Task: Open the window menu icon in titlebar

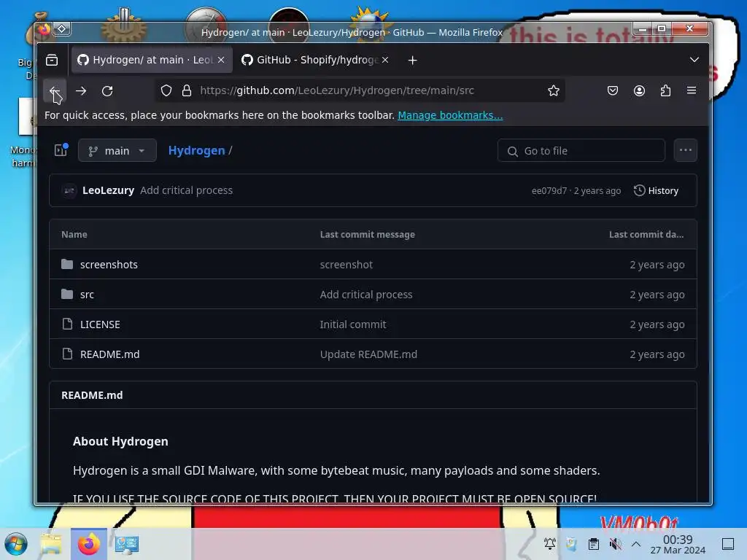Action: (62, 29)
